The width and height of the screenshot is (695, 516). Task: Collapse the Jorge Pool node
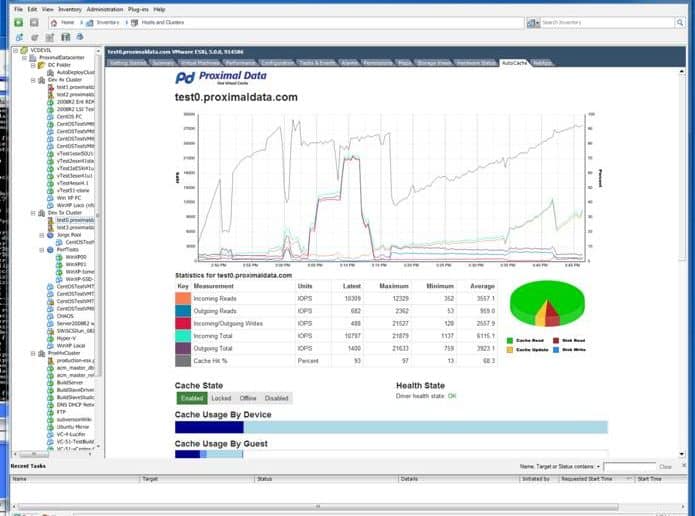coord(42,235)
